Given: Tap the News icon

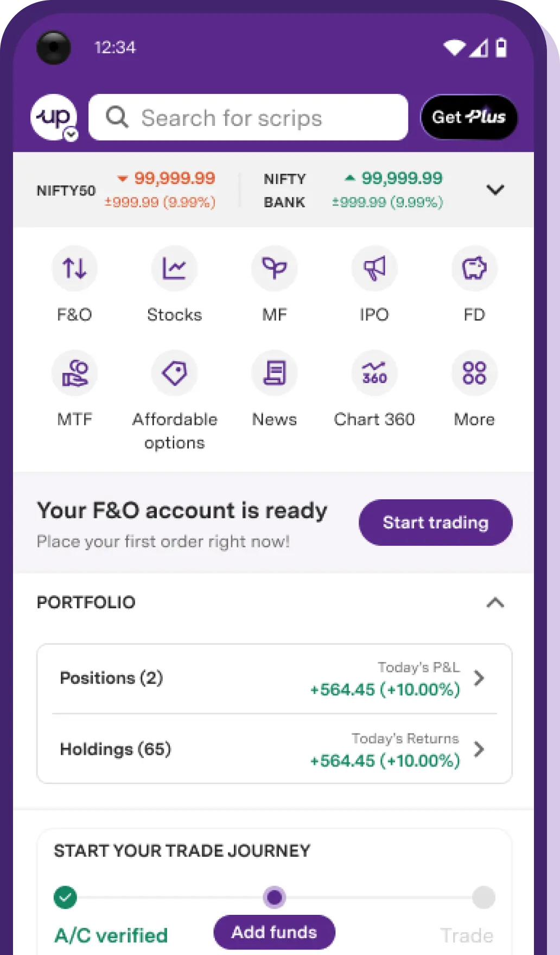Looking at the screenshot, I should coord(275,373).
